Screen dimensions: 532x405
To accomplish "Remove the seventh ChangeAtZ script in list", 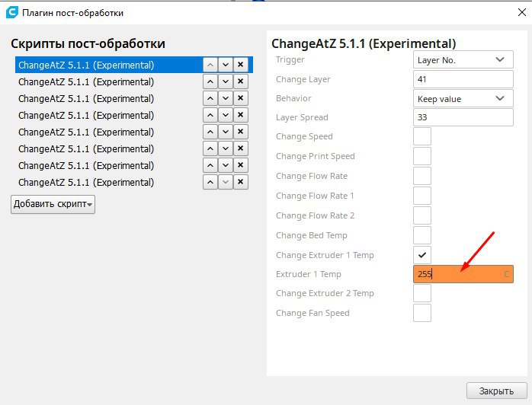I will (241, 165).
